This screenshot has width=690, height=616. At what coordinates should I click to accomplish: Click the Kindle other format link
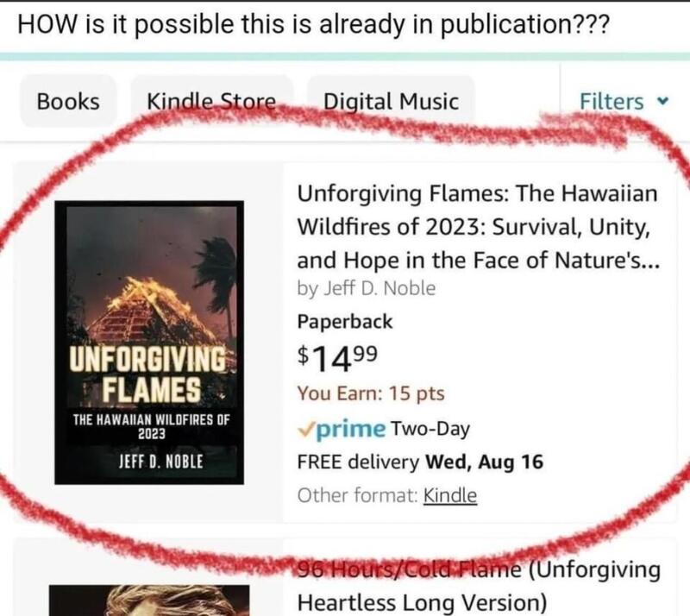tap(449, 495)
